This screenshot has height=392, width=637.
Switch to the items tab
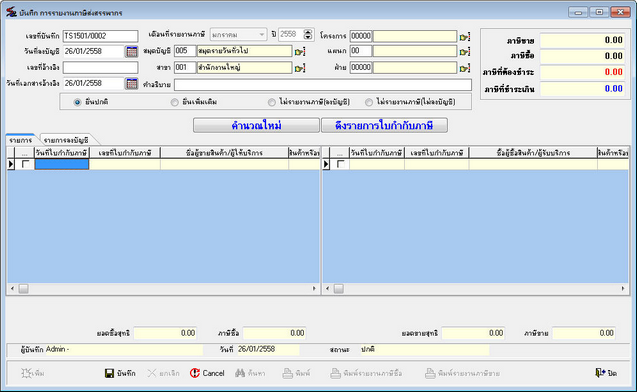point(21,140)
